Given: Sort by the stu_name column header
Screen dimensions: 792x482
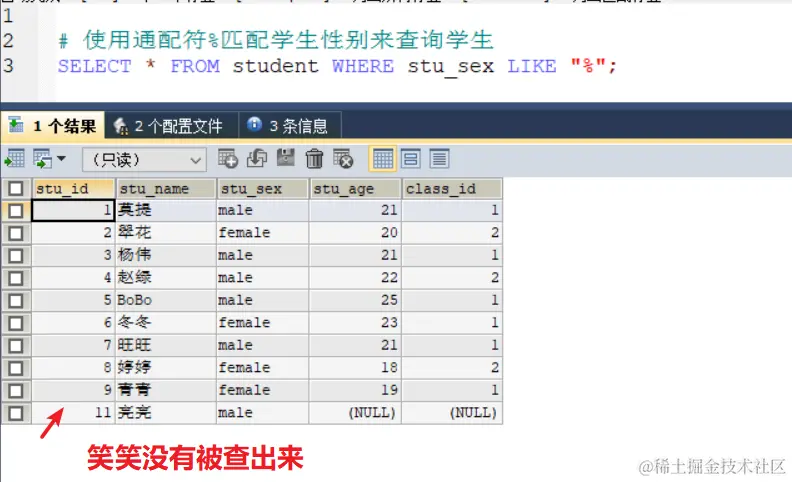Looking at the screenshot, I should pyautogui.click(x=166, y=188).
